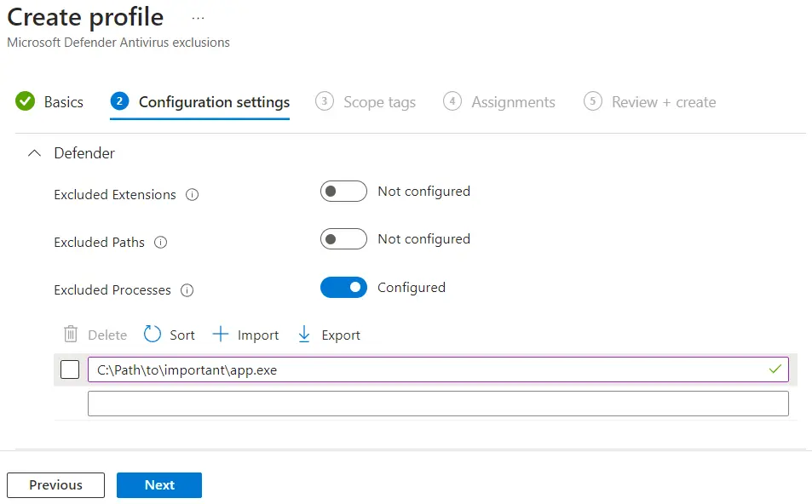Image resolution: width=812 pixels, height=504 pixels.
Task: Open info tooltip for Excluded Processes
Action: point(187,290)
